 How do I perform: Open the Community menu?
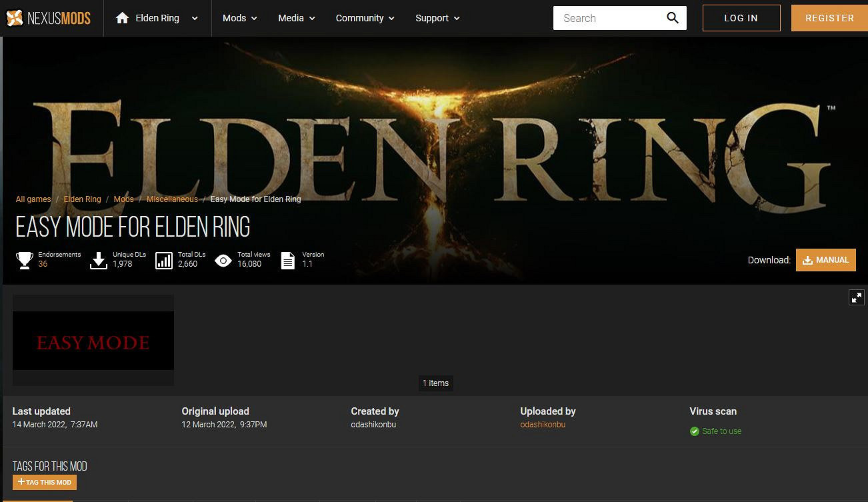point(365,18)
